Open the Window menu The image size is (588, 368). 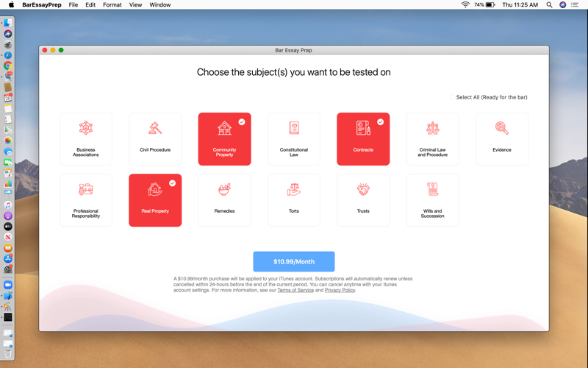click(x=160, y=5)
